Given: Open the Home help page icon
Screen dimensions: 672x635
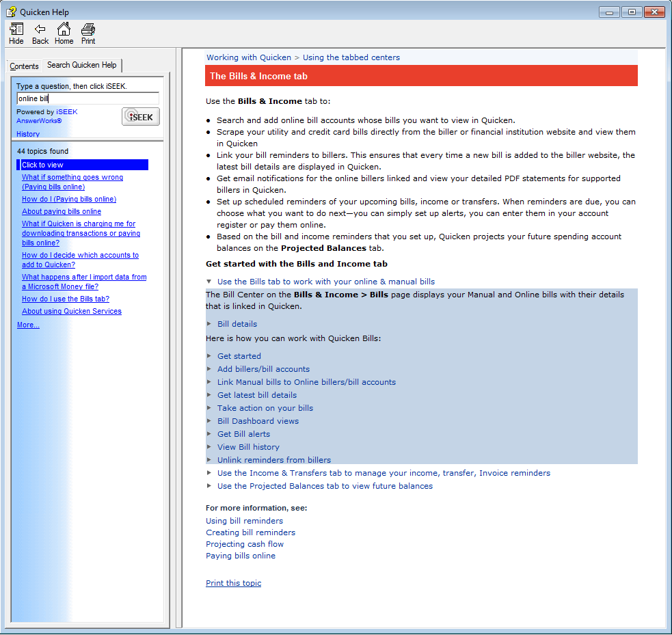Looking at the screenshot, I should pyautogui.click(x=64, y=33).
